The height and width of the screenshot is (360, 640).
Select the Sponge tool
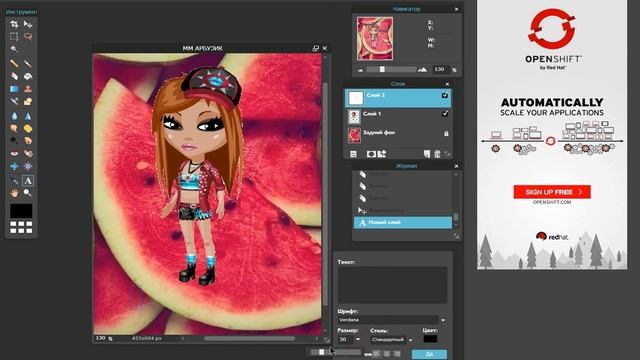pos(28,129)
